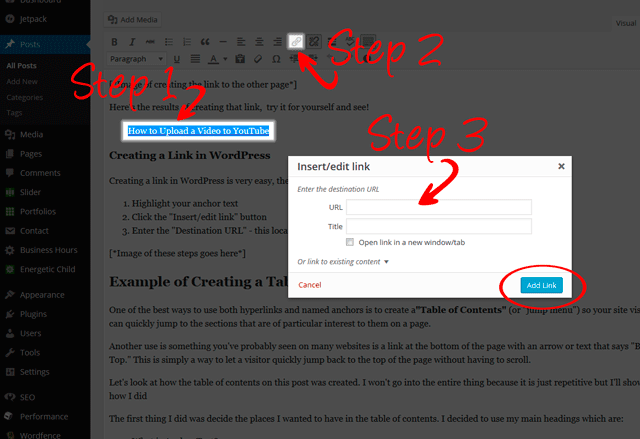The image size is (640, 439).
Task: Open the Paragraph format dropdown
Action: click(x=136, y=59)
